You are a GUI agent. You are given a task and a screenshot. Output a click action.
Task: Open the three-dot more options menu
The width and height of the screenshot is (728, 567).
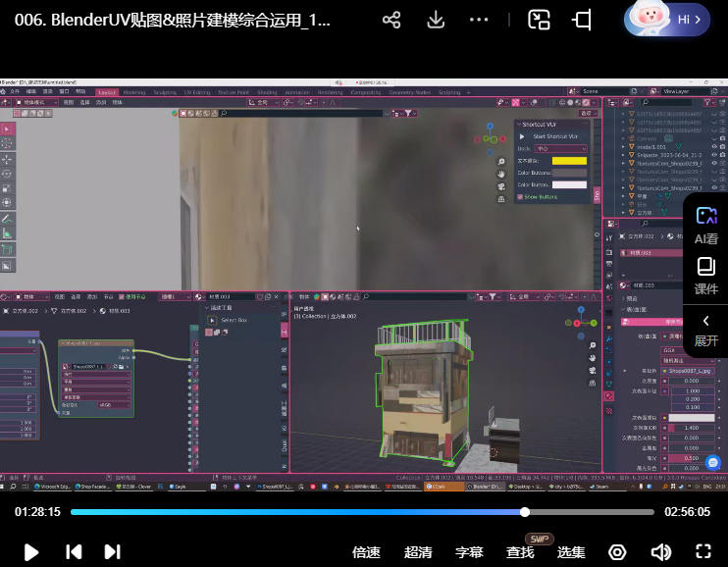pos(479,20)
